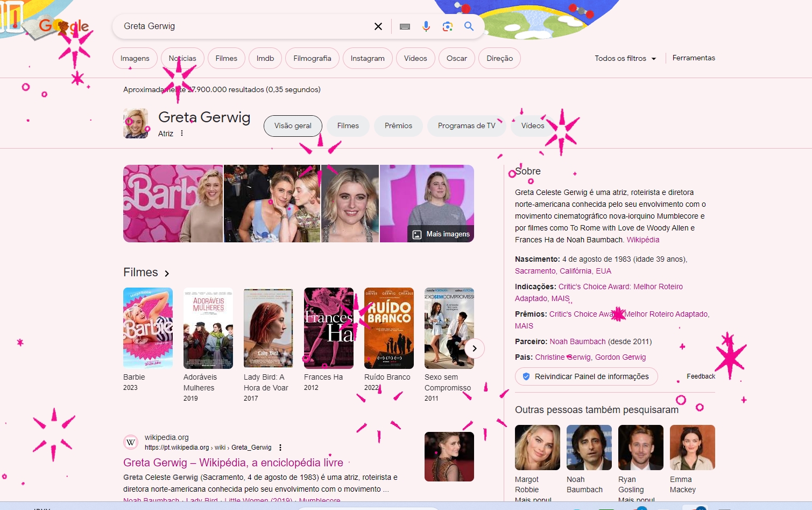Image resolution: width=812 pixels, height=510 pixels.
Task: Go to the Google logo homepage
Action: 64,26
